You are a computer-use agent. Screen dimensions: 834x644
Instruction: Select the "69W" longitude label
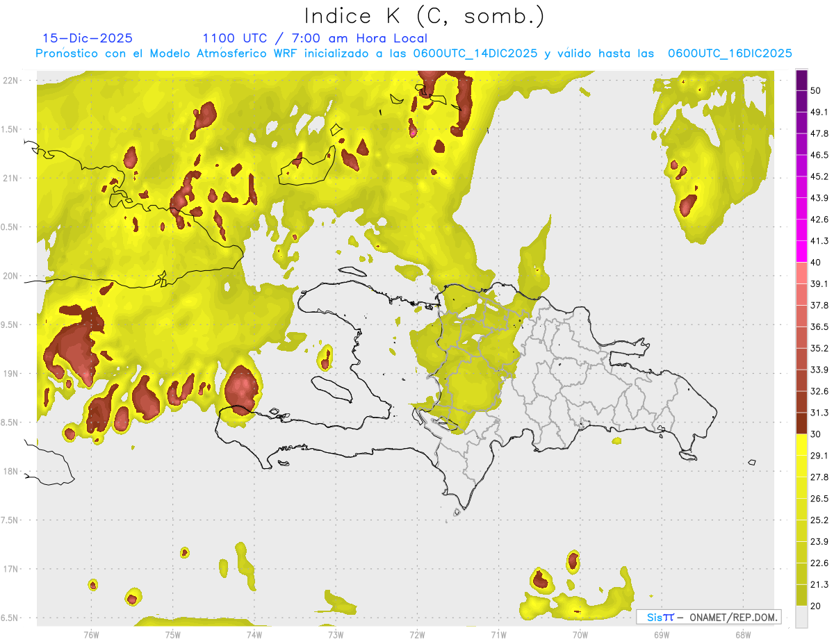[x=662, y=635]
